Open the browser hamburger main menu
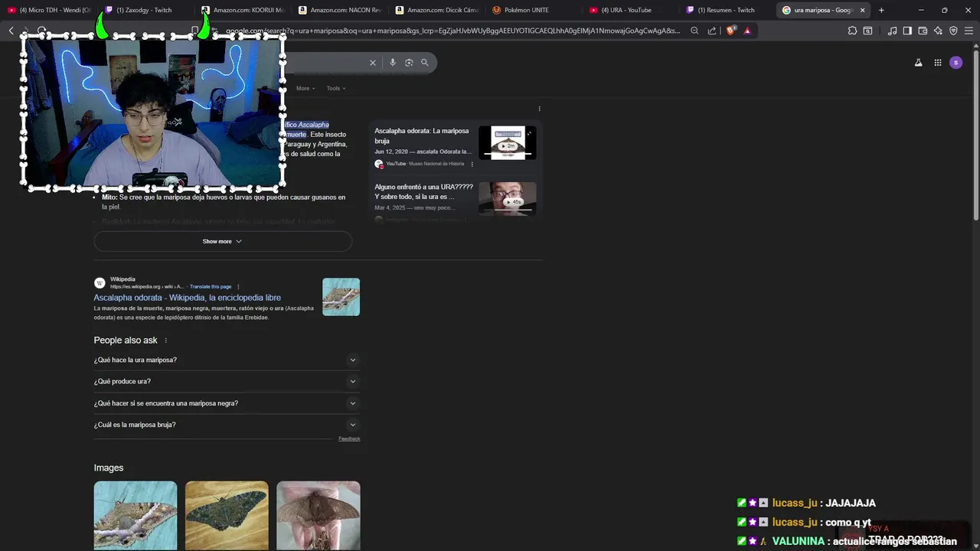Screen dimensions: 980x551 [969, 31]
